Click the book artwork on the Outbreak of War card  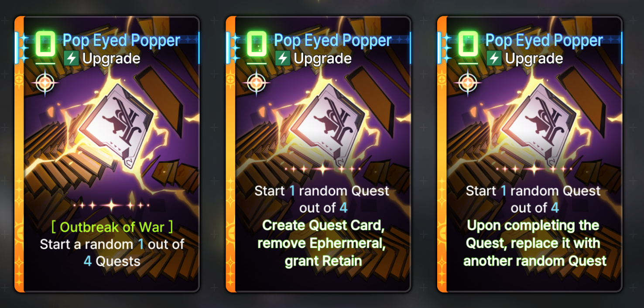click(x=117, y=127)
